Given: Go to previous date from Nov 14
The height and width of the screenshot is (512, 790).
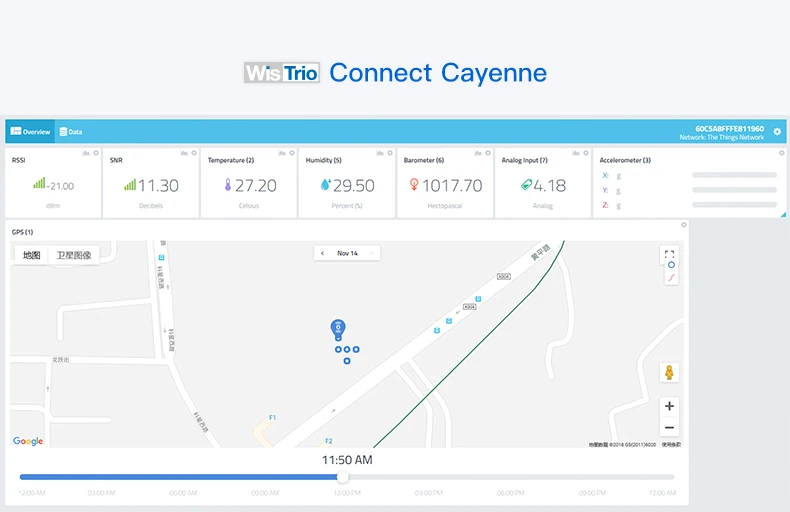Looking at the screenshot, I should [322, 253].
